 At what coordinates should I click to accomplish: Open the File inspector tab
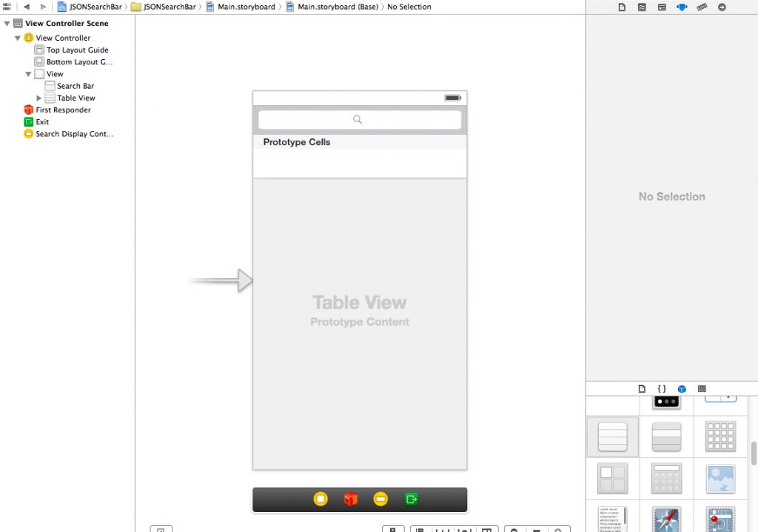click(x=622, y=7)
